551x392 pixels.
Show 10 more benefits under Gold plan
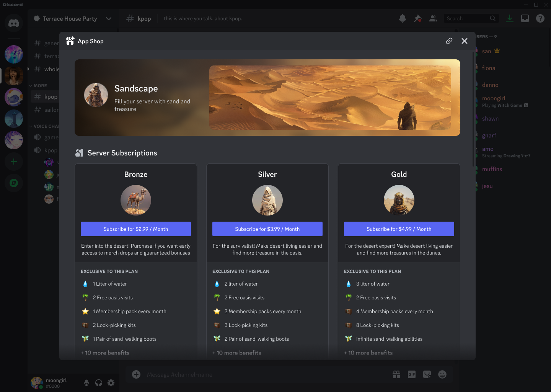[x=368, y=353]
